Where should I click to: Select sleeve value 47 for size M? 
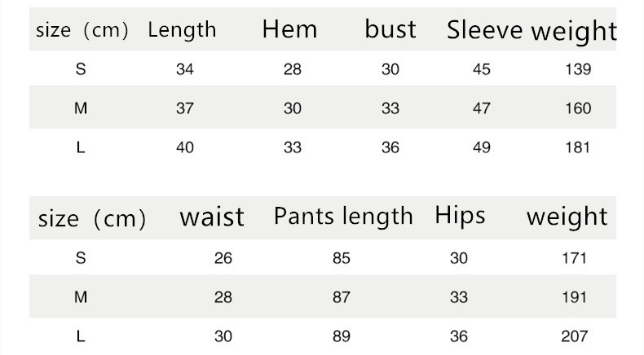482,108
